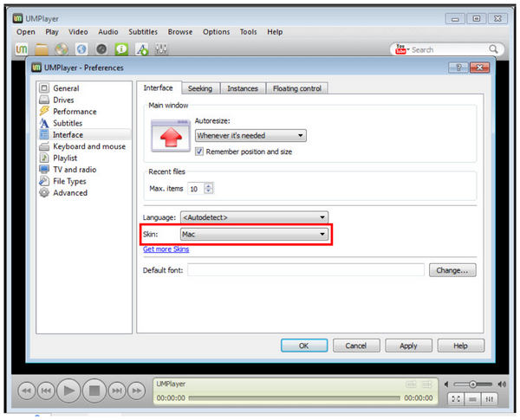Click the Play button

pos(68,391)
